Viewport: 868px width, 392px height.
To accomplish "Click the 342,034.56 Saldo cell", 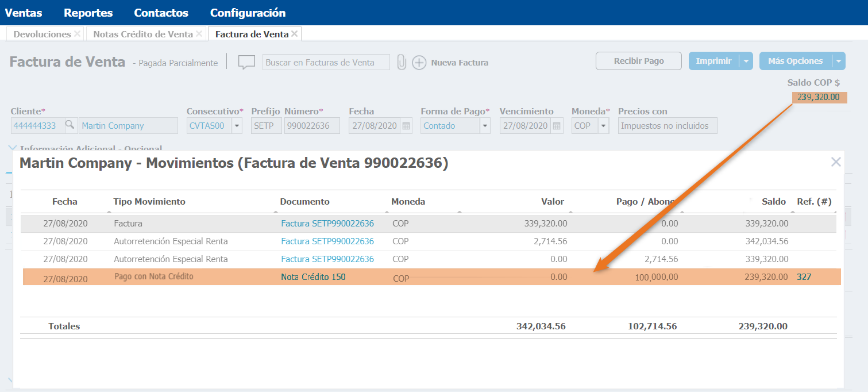I will pos(767,241).
